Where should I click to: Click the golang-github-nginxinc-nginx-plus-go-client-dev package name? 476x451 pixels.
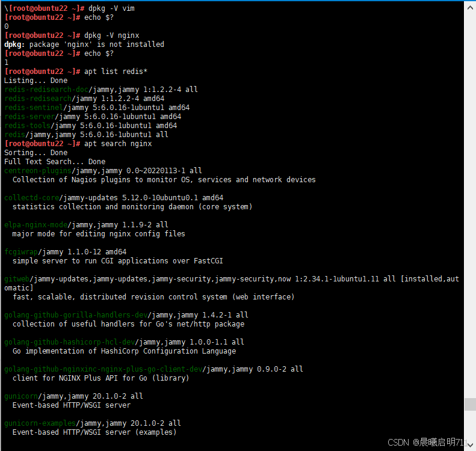(104, 369)
